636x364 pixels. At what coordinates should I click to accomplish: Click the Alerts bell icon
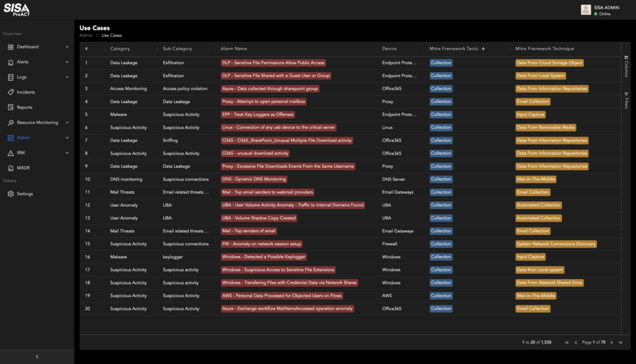click(x=11, y=62)
